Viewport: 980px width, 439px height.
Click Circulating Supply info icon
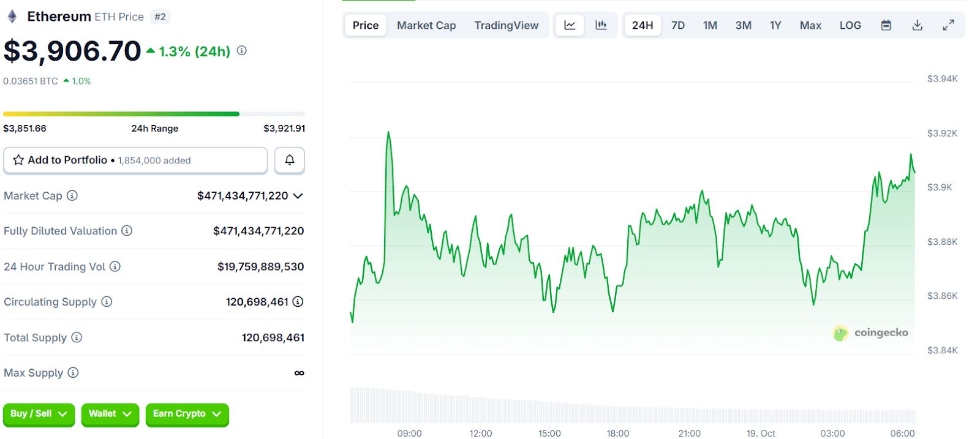(107, 302)
